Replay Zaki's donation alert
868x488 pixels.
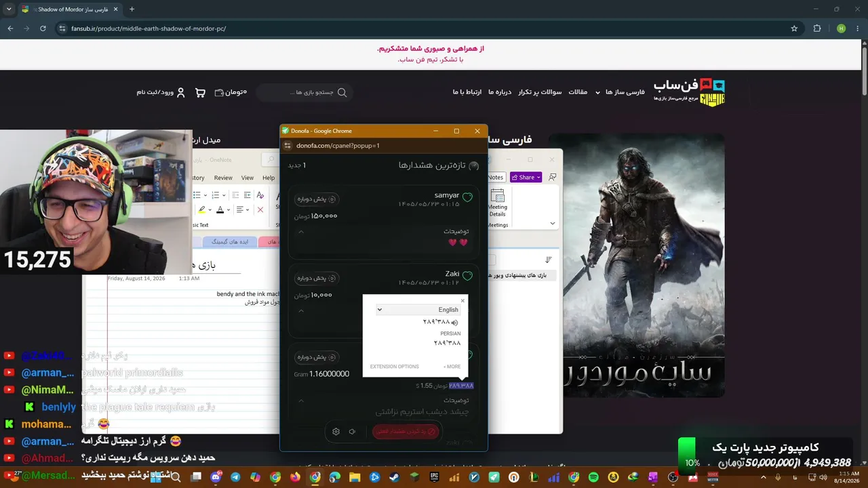click(317, 278)
